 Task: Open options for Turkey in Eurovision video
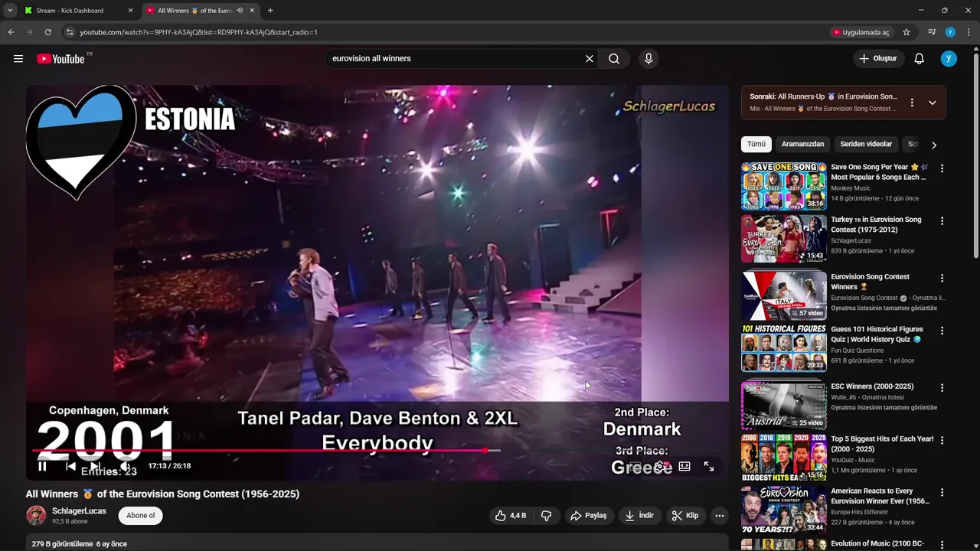click(942, 221)
